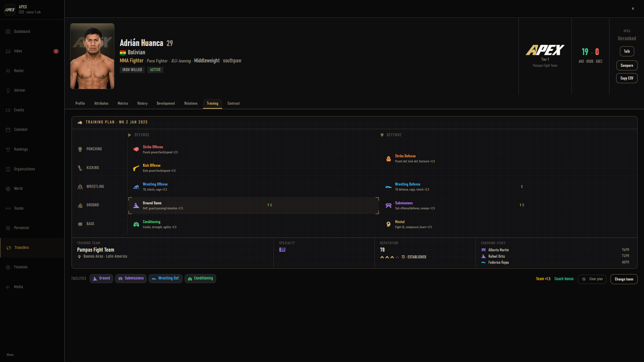This screenshot has width=644, height=362.
Task: Click the Rankings trophy icon
Action: [x=8, y=149]
